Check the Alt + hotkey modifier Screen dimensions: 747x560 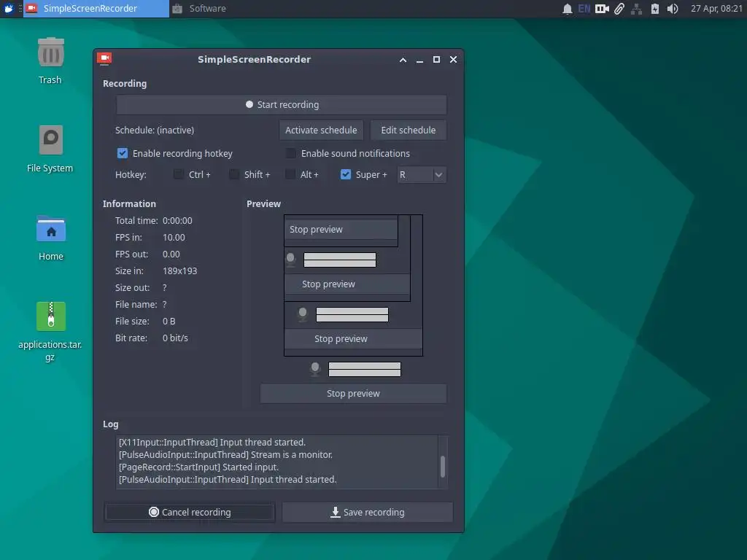290,174
